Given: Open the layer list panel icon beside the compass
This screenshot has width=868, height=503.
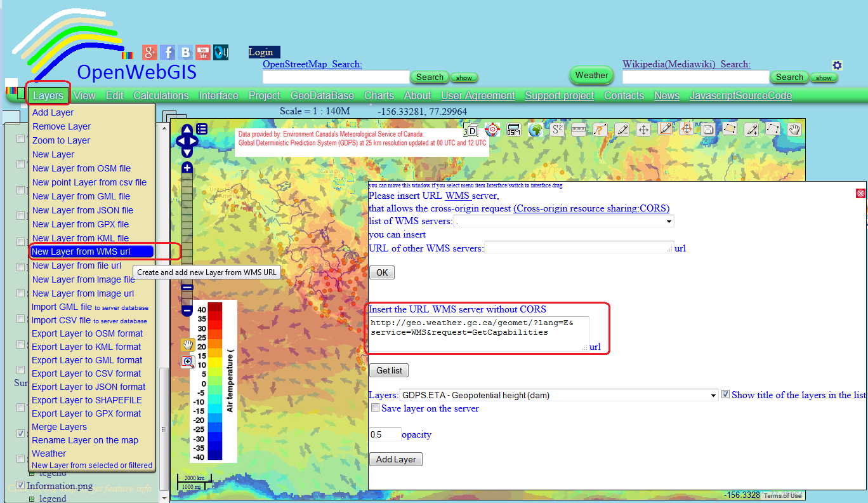Looking at the screenshot, I should (x=202, y=128).
